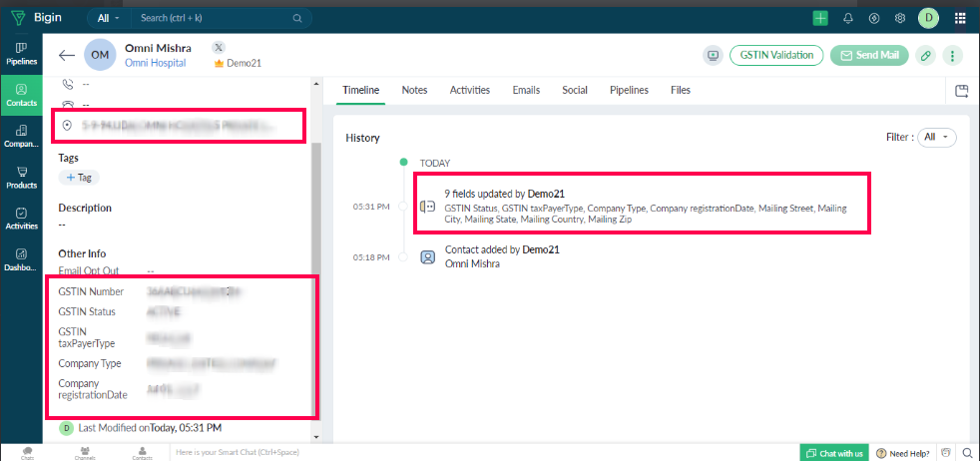Open the Companies module in sidebar
Screen dimensions: 980x461
click(x=21, y=136)
